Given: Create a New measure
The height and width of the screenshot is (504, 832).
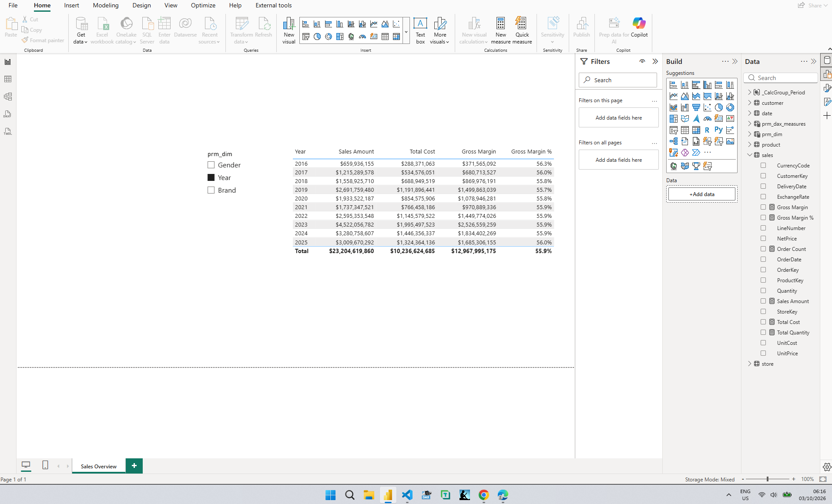Looking at the screenshot, I should point(500,30).
